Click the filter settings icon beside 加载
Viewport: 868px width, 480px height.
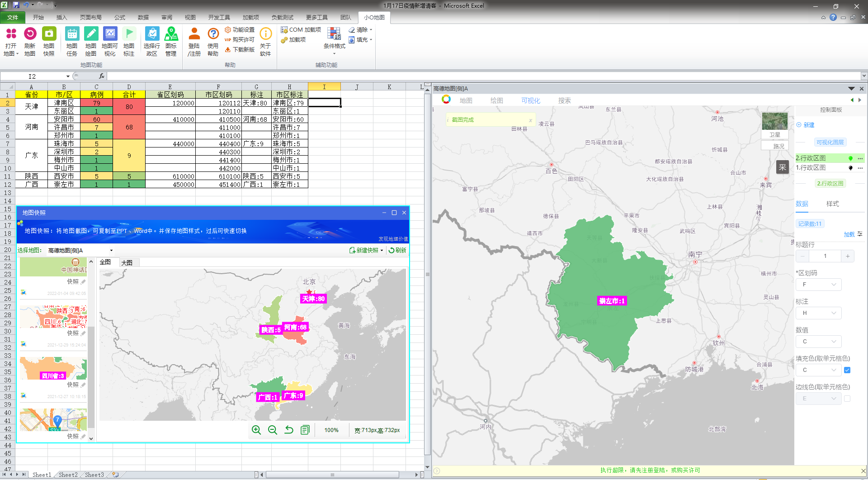coord(860,234)
